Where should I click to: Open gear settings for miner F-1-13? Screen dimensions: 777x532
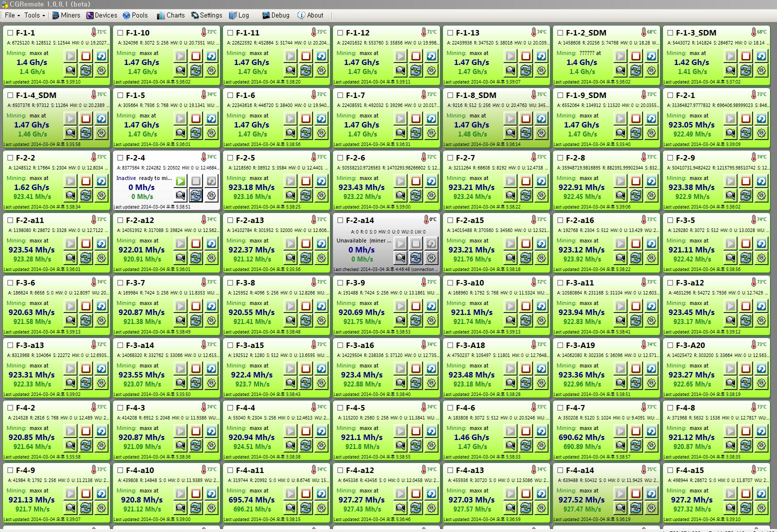coord(541,70)
